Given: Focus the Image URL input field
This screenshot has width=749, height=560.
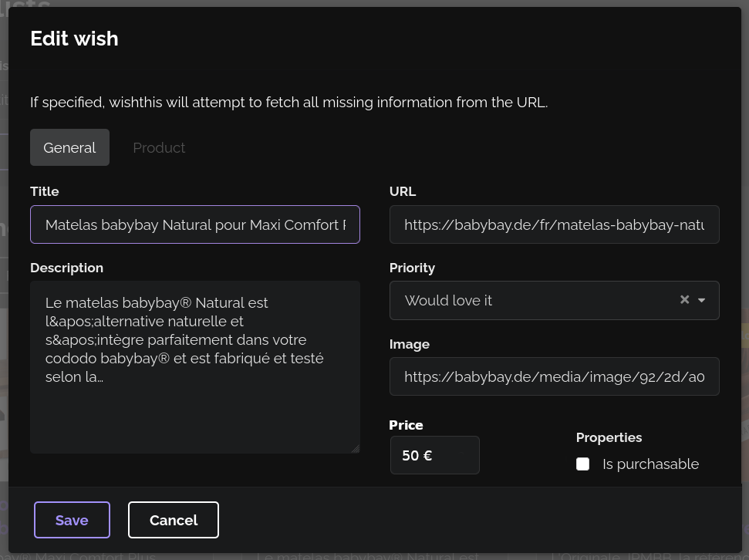Looking at the screenshot, I should click(x=554, y=376).
